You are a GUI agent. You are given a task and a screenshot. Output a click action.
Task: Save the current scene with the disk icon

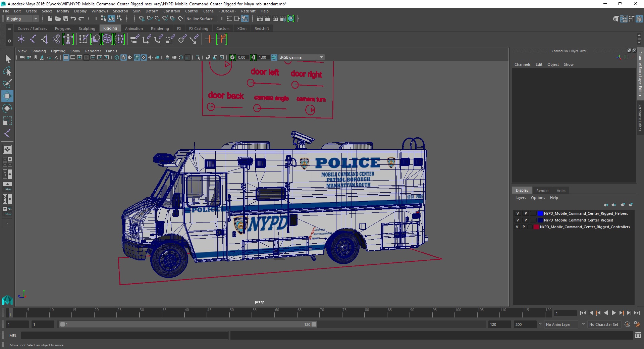66,19
